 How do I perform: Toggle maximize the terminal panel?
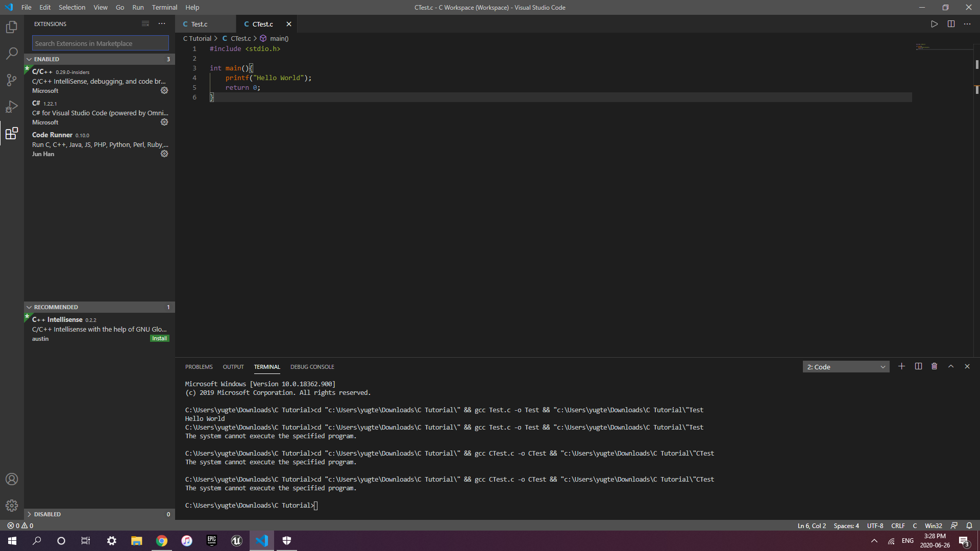click(950, 366)
